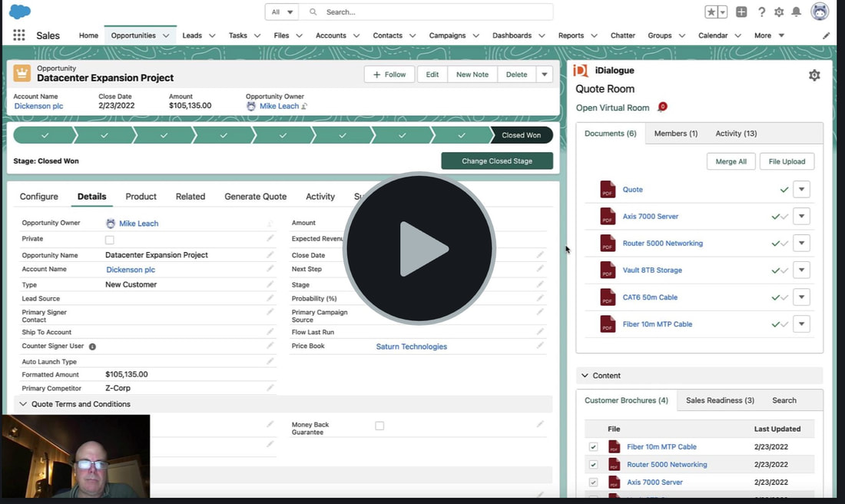845x504 pixels.
Task: Click the Axis 7000 Server PDF icon in Documents
Action: 608,216
